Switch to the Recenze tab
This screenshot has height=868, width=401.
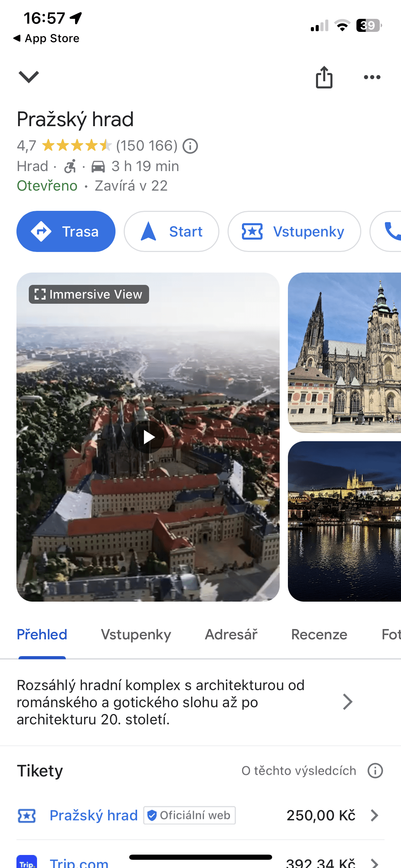319,635
